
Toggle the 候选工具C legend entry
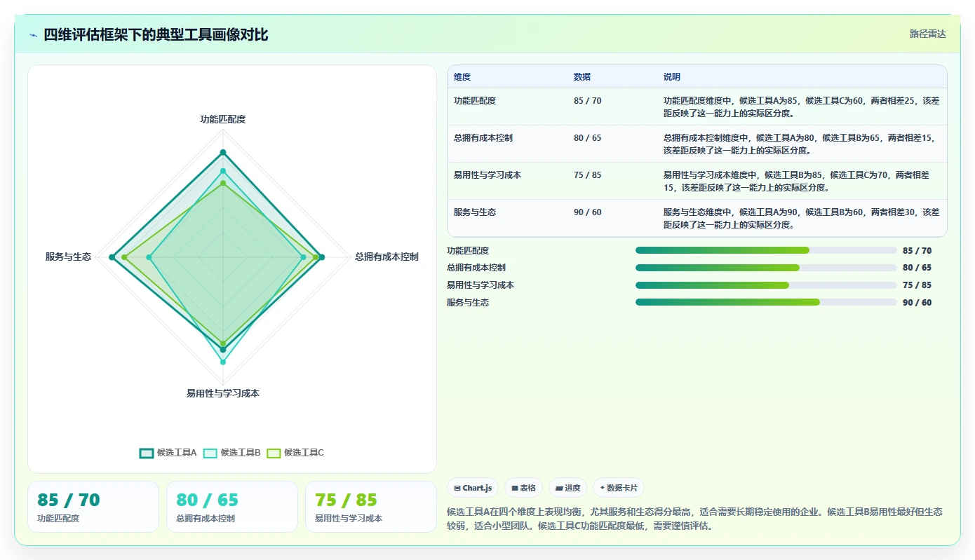pos(295,453)
